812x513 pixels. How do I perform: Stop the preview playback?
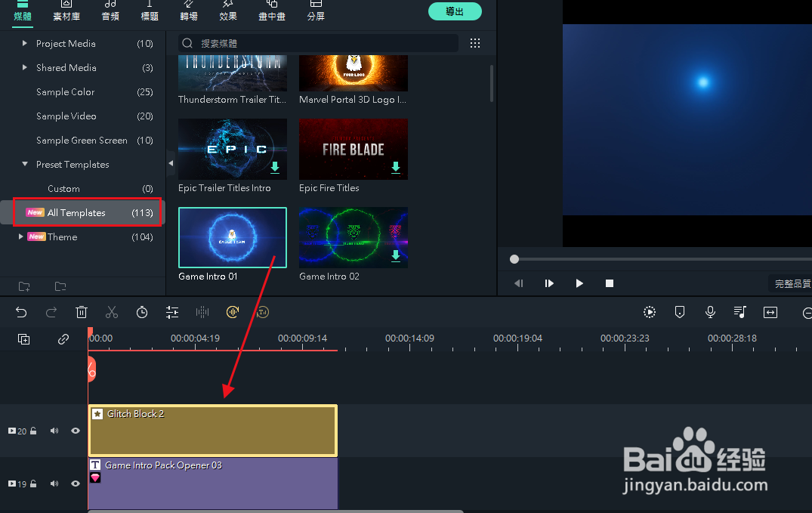[610, 283]
